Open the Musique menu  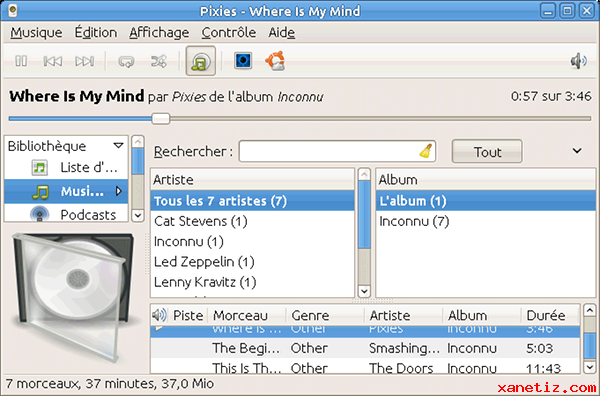tap(36, 33)
